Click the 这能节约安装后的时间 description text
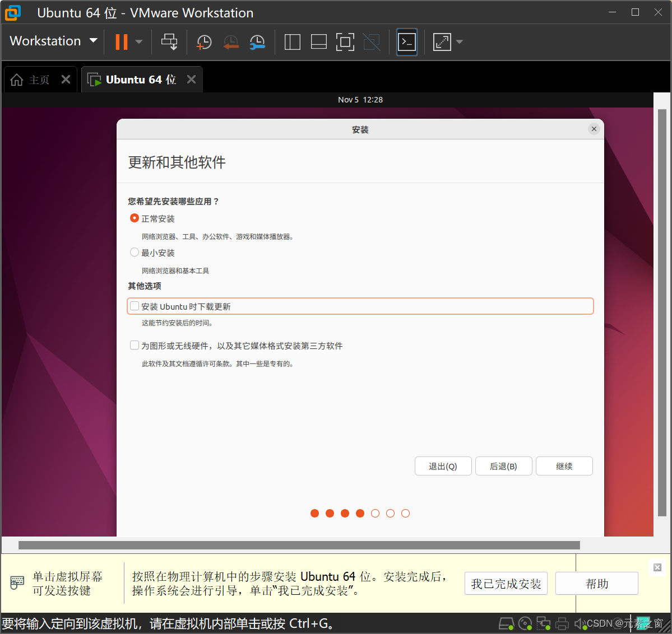The height and width of the screenshot is (634, 672). tap(178, 323)
